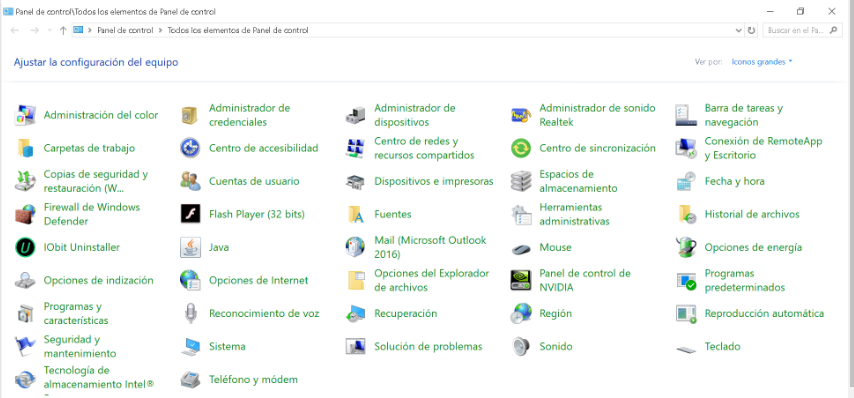Screen dimensions: 854x398
Task: Open the Opciones de Internet link
Action: (x=259, y=280)
